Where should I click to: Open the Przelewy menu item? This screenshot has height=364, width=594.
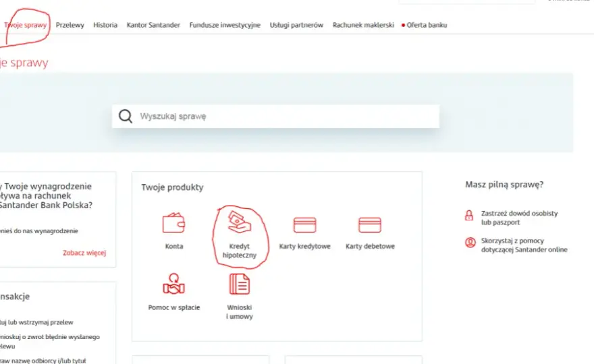point(70,25)
